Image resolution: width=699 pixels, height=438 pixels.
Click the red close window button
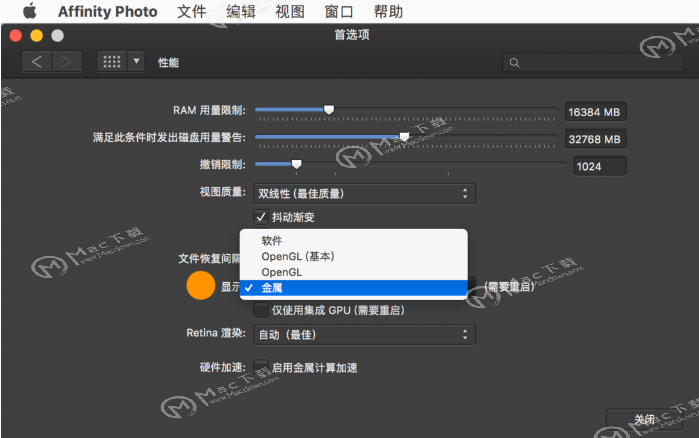pyautogui.click(x=16, y=35)
